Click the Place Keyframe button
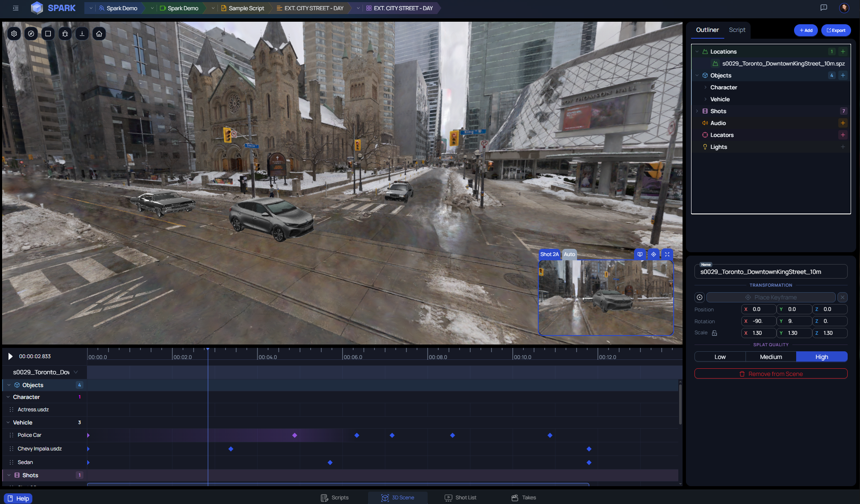The height and width of the screenshot is (504, 860). point(771,297)
